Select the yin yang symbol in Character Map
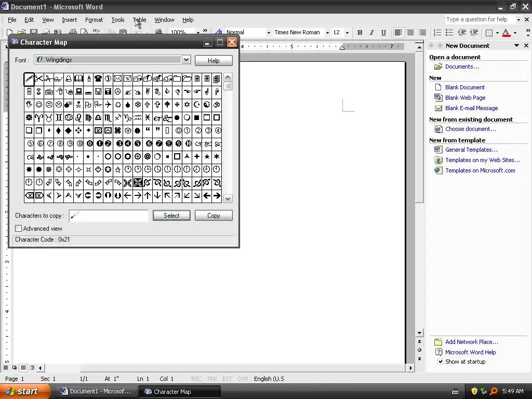The height and width of the screenshot is (399, 532). [207, 104]
